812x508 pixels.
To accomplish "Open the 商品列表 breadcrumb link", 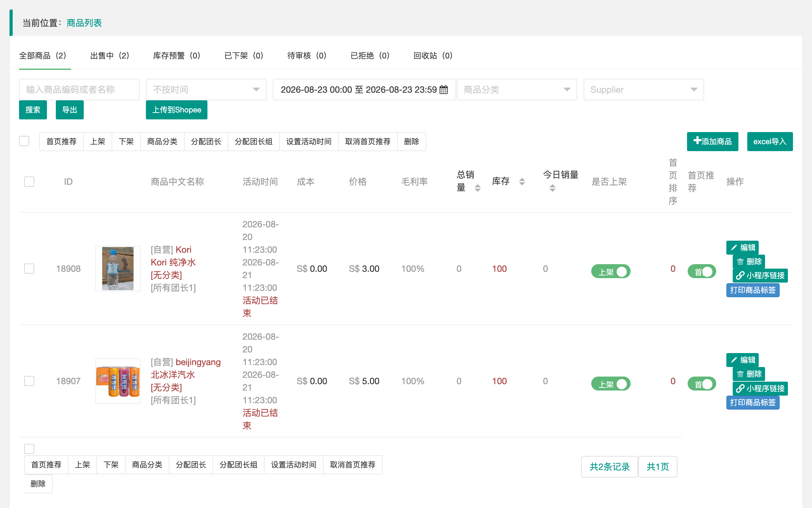I will 84,23.
